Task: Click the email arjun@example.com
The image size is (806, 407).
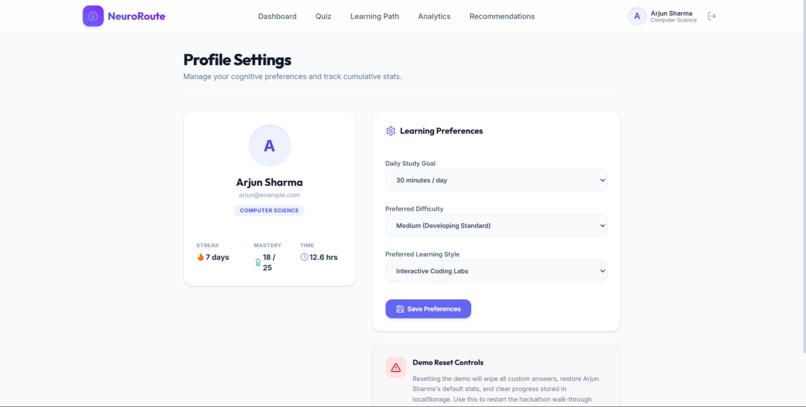Action: (x=269, y=195)
